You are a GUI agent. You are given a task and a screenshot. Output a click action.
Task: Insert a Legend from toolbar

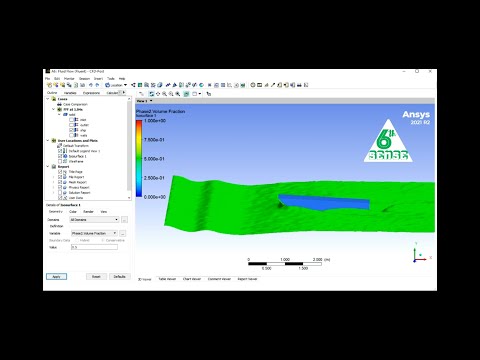[180, 85]
